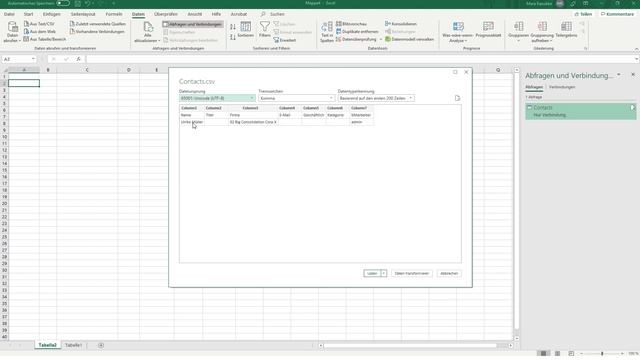
Task: Choose the Aus Text/CSV import
Action: coord(39,24)
